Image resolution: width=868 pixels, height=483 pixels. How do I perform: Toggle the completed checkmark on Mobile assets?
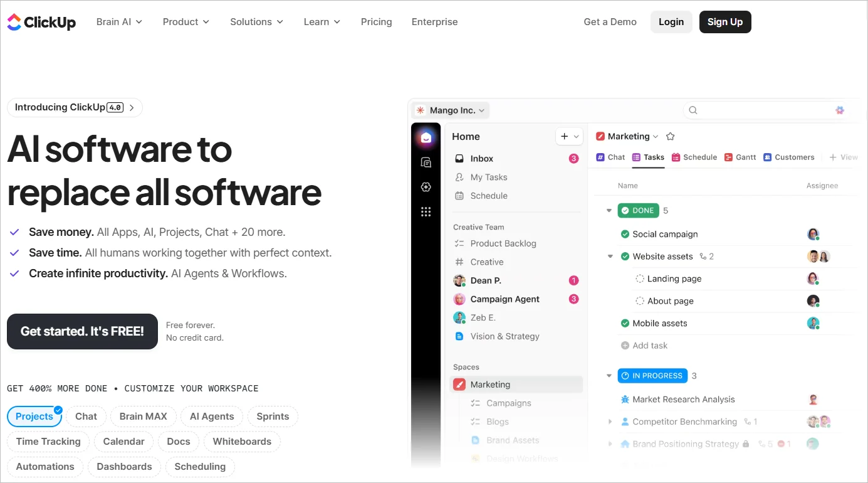625,323
